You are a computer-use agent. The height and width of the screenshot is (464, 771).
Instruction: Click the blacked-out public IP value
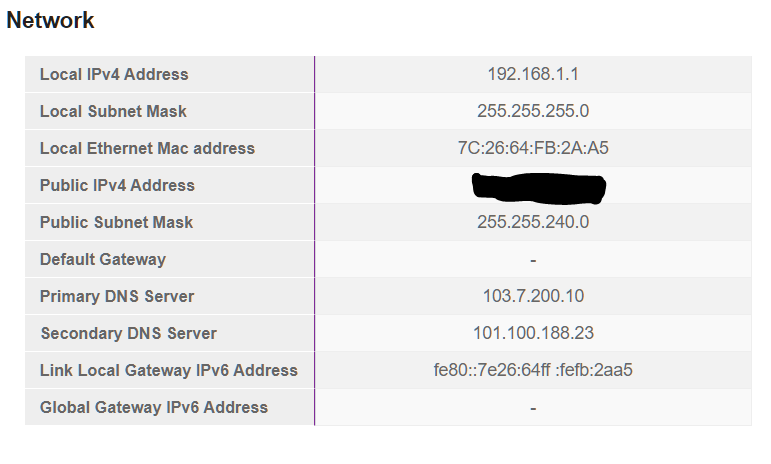click(x=538, y=188)
